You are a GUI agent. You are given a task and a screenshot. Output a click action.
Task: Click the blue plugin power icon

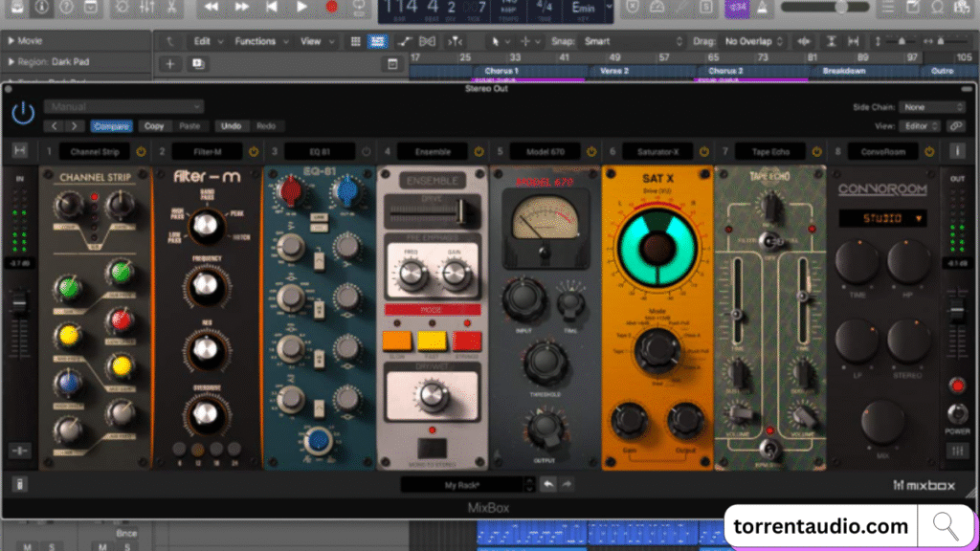23,114
